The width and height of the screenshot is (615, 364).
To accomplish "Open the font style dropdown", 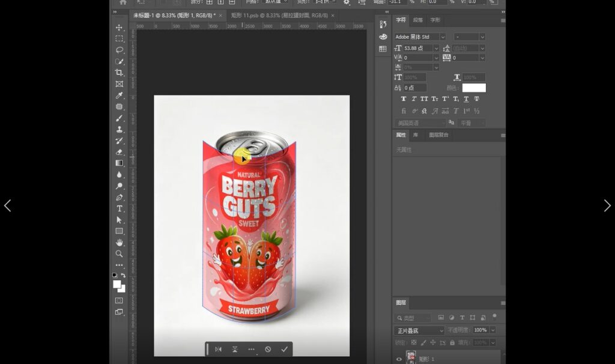I will pos(482,37).
